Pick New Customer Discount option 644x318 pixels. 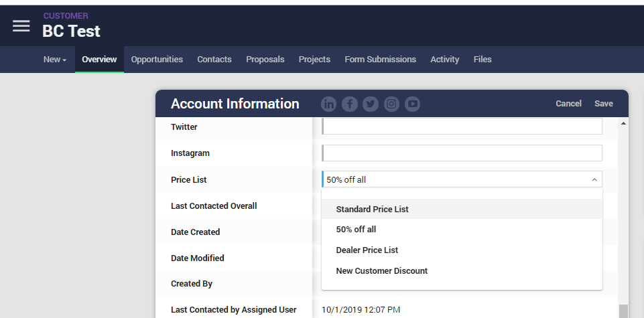tap(381, 270)
